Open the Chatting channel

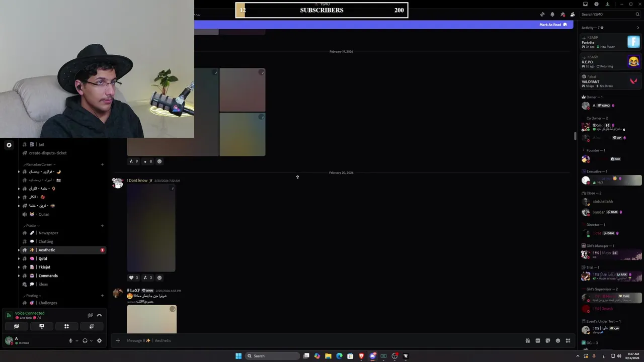[x=63, y=241]
